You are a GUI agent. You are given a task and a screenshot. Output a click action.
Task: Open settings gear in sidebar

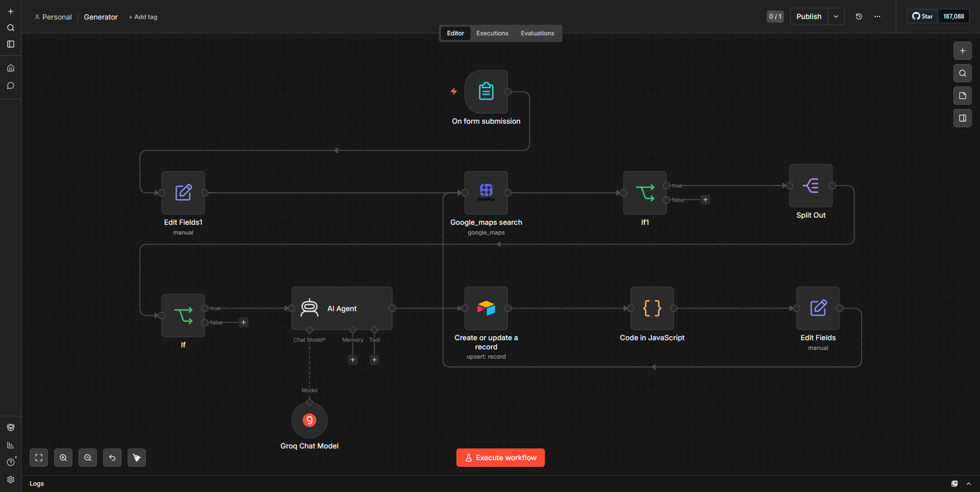(x=10, y=480)
